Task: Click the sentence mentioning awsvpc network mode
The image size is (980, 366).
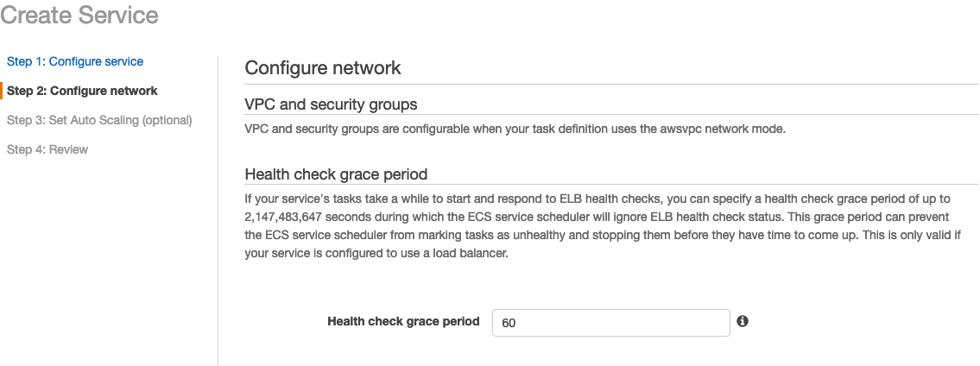Action: pos(515,129)
